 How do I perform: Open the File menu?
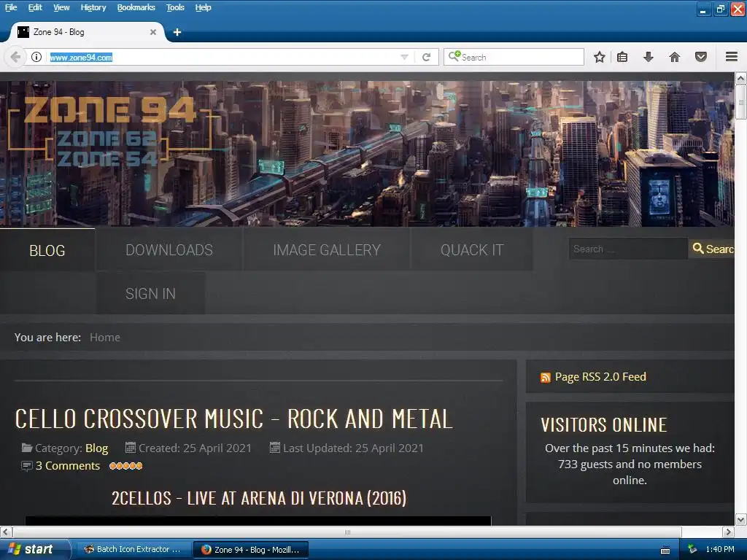pos(11,7)
